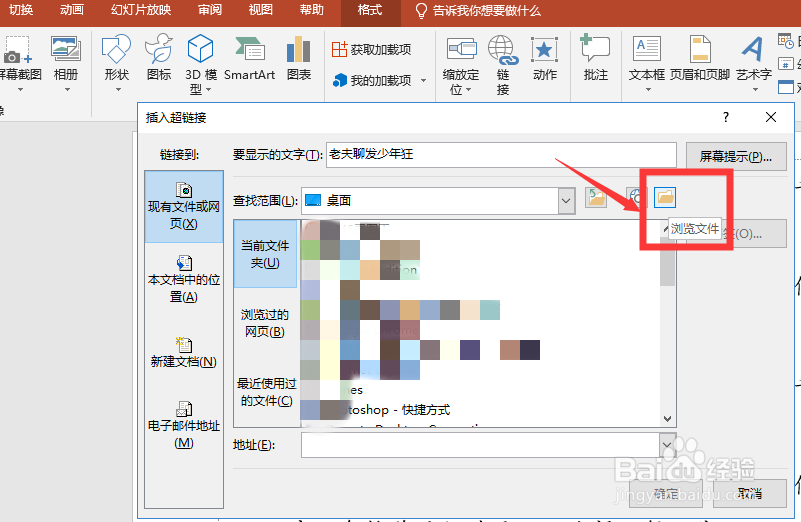Open My Add-ins
Viewport: 801px width, 522px height.
[x=372, y=80]
